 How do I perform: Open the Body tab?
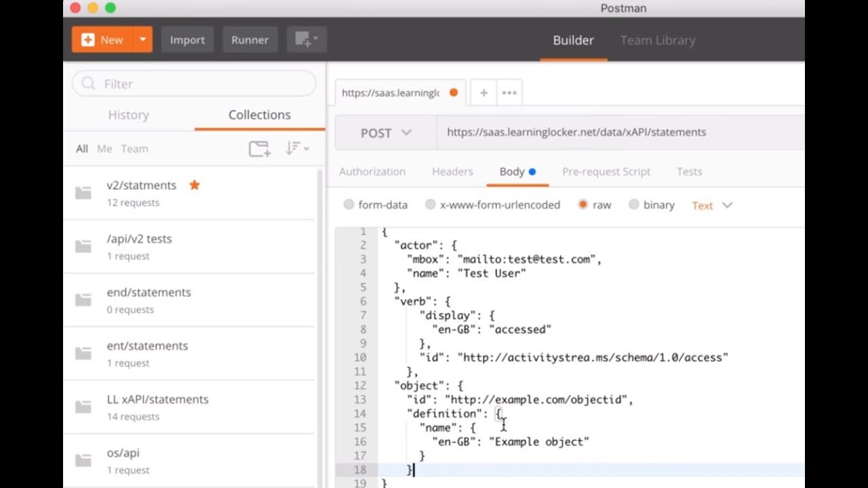click(x=518, y=171)
